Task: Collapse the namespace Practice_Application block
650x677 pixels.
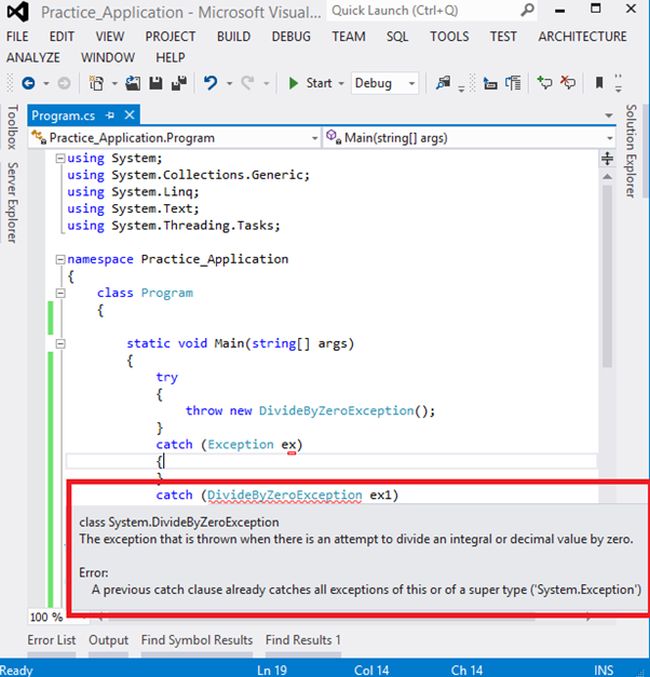Action: click(60, 259)
